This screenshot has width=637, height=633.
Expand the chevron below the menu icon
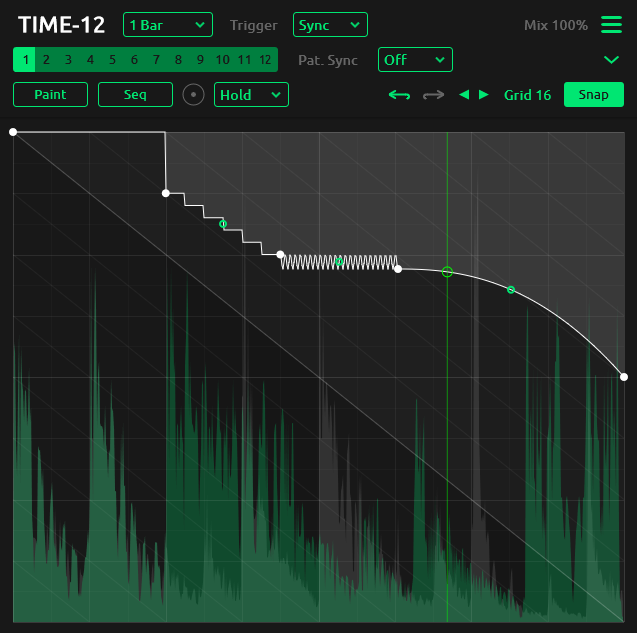611,60
